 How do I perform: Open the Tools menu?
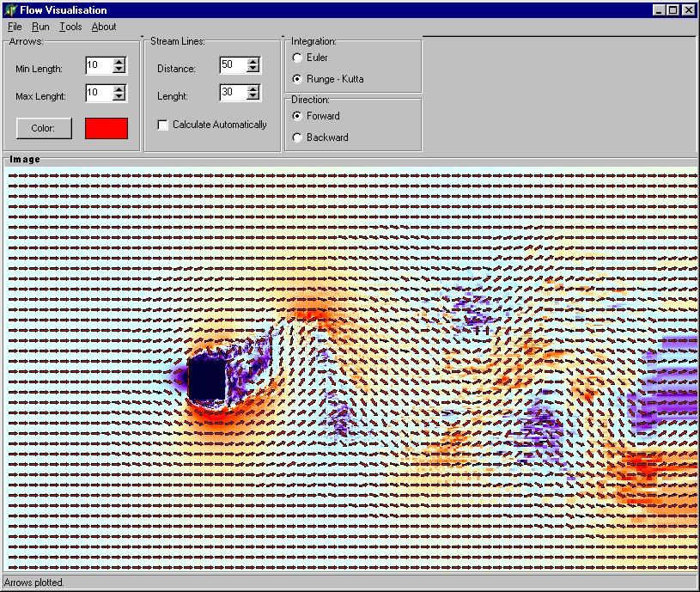(70, 27)
